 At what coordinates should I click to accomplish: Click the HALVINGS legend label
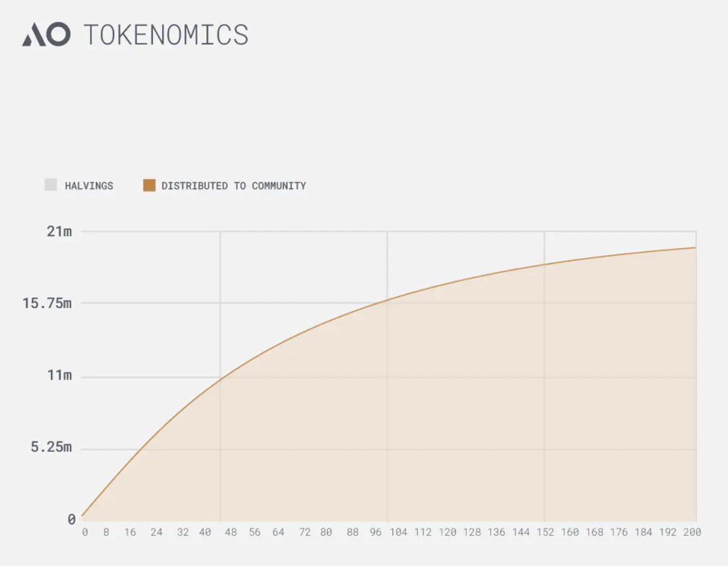[89, 186]
